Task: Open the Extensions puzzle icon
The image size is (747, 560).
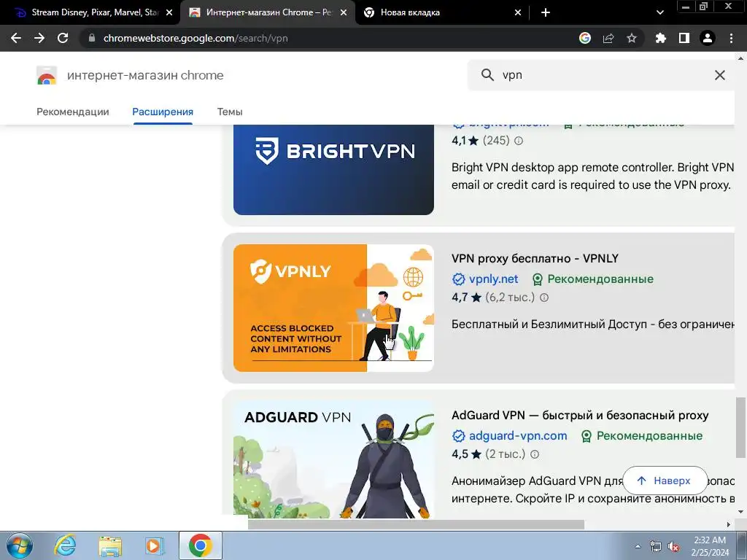Action: pos(660,38)
